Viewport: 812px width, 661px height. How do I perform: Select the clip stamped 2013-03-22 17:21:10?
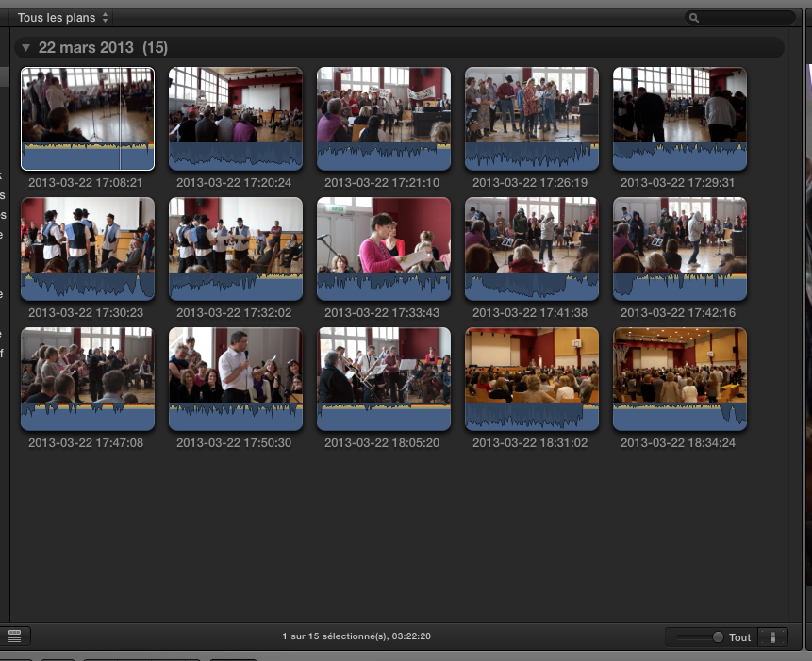point(383,119)
